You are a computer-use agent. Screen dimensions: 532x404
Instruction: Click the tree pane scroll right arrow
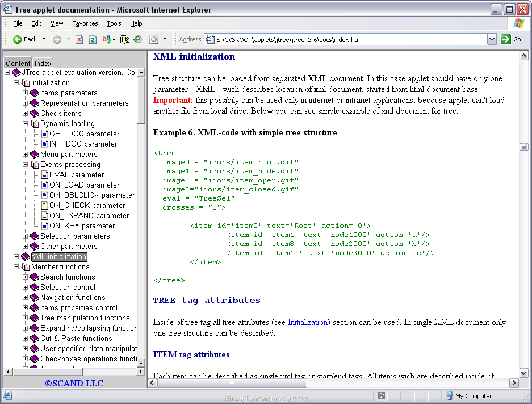(141, 372)
